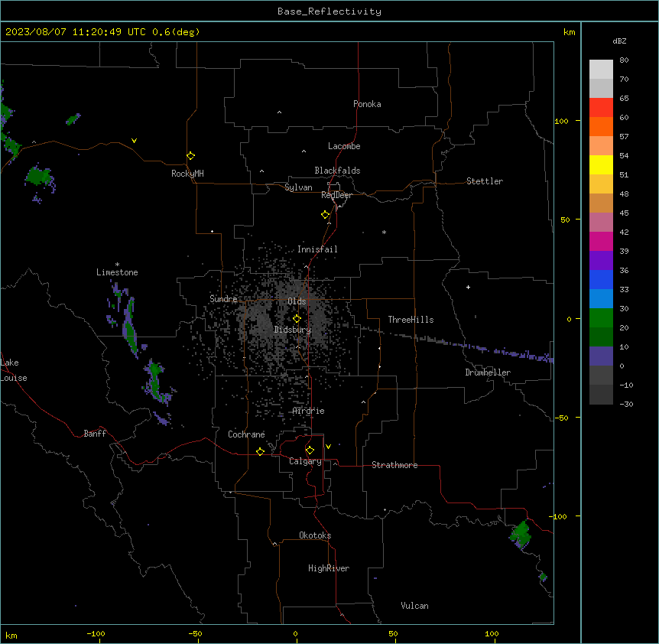Select the lightest gray 70-80 dBZ swatch
This screenshot has width=659, height=644.
click(x=601, y=70)
